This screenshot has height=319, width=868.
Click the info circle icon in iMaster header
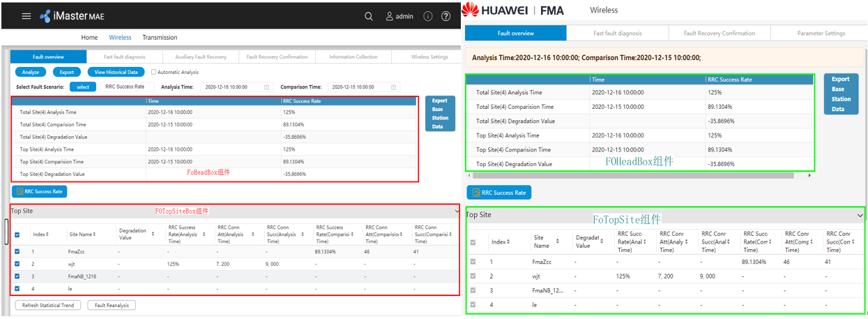(x=428, y=16)
